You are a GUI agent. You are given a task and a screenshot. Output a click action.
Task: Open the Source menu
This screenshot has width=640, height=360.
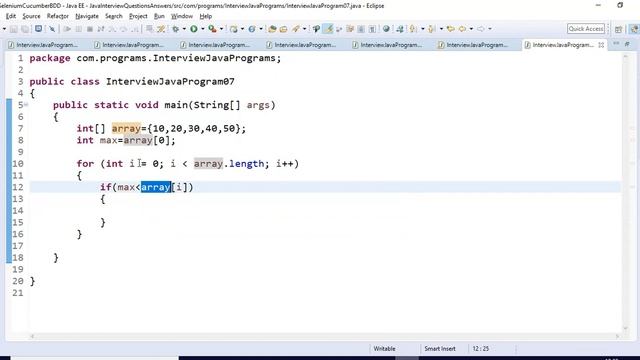(31, 16)
